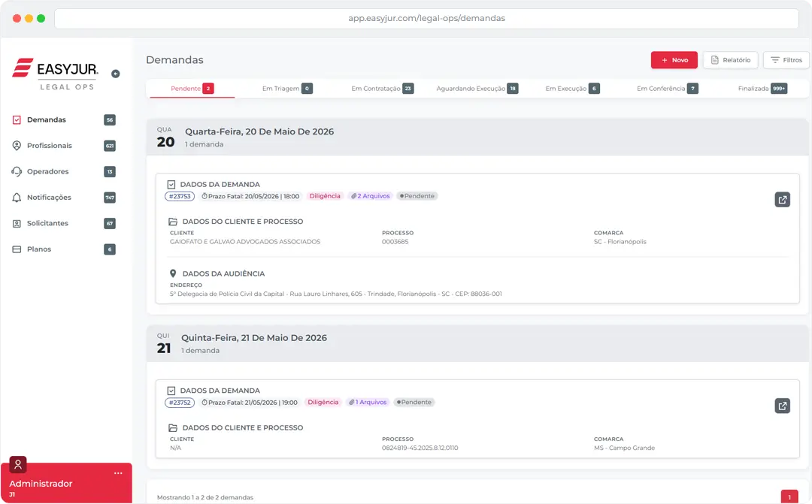The image size is (812, 504).
Task: Click the Prazo Fatal 20/05/2026 18:00 text
Action: 250,196
